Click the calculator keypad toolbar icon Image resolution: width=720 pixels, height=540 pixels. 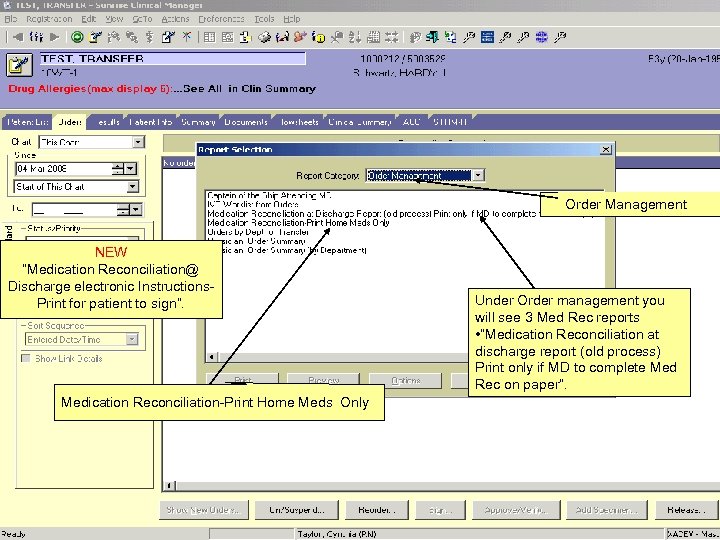tap(373, 37)
